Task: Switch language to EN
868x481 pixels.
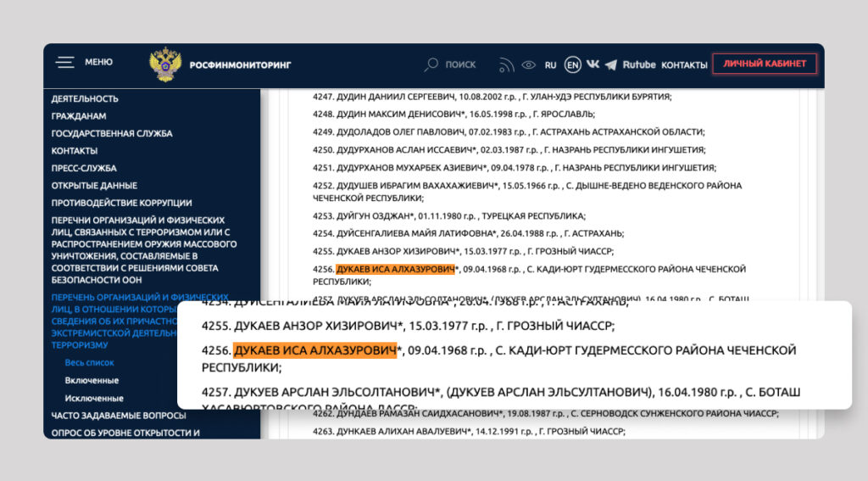Action: click(x=573, y=64)
